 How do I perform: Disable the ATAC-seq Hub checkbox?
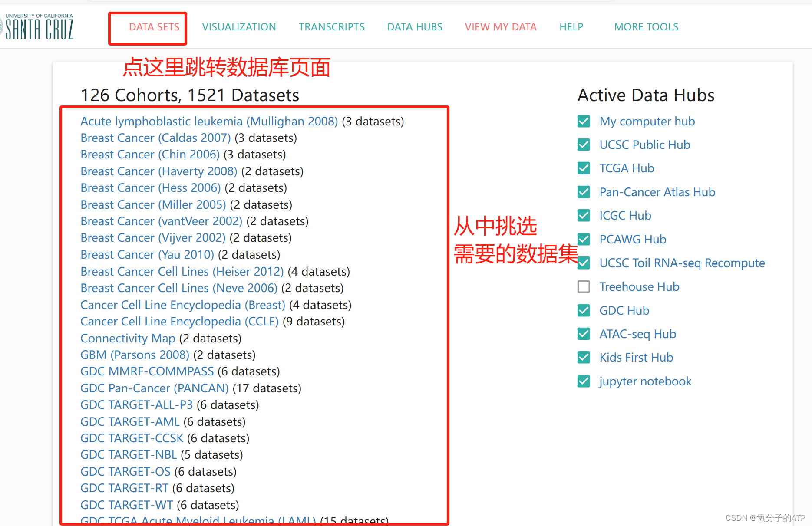(x=584, y=334)
